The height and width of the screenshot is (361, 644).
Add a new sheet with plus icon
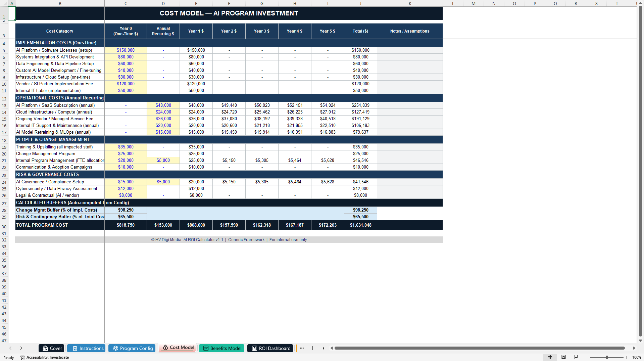312,348
